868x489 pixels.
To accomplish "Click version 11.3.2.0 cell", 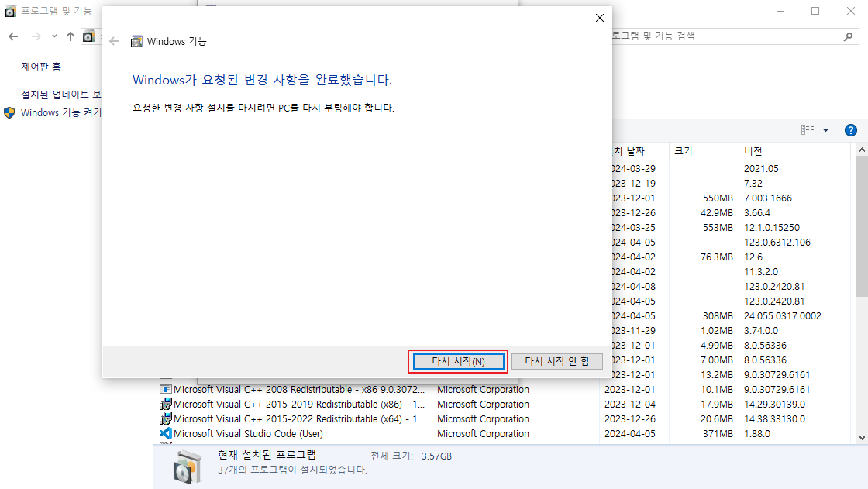I will (760, 271).
